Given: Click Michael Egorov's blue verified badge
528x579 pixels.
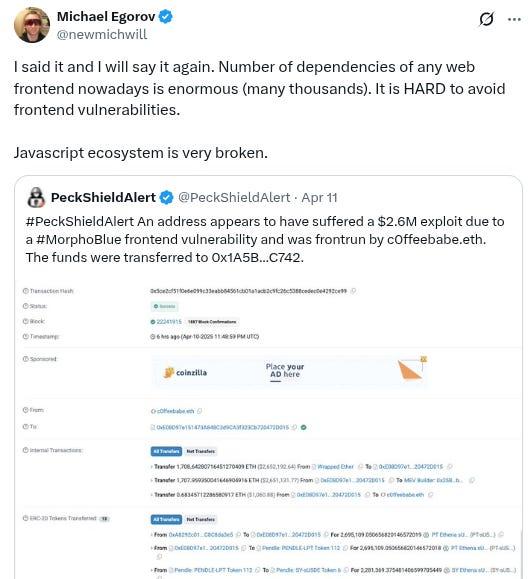Looking at the screenshot, I should [x=165, y=17].
